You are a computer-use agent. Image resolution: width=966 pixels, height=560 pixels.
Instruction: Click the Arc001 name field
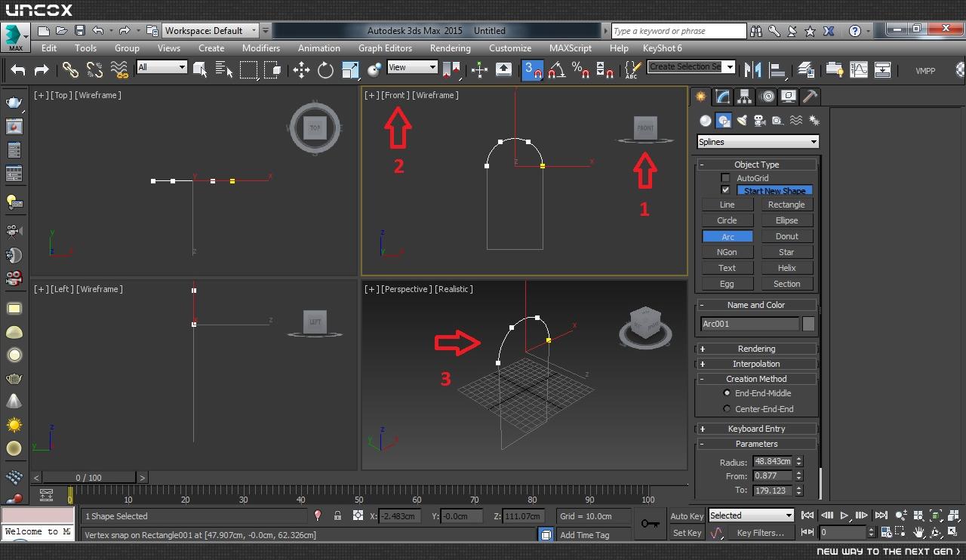click(749, 324)
